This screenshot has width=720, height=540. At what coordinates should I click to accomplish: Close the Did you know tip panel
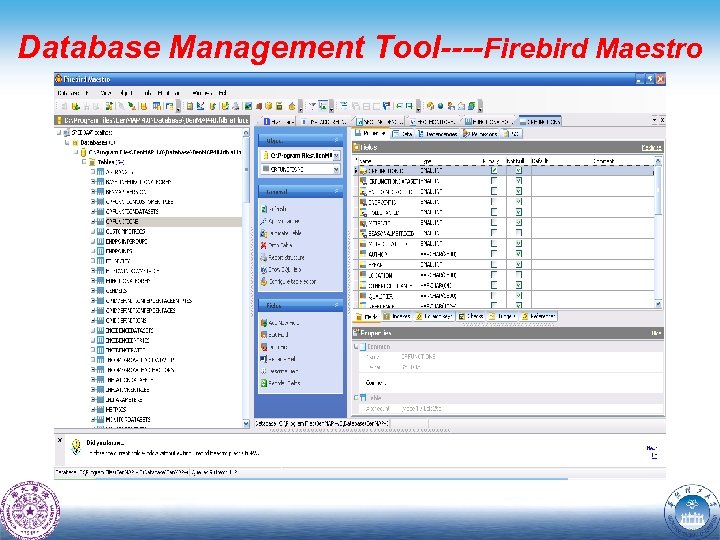point(59,440)
